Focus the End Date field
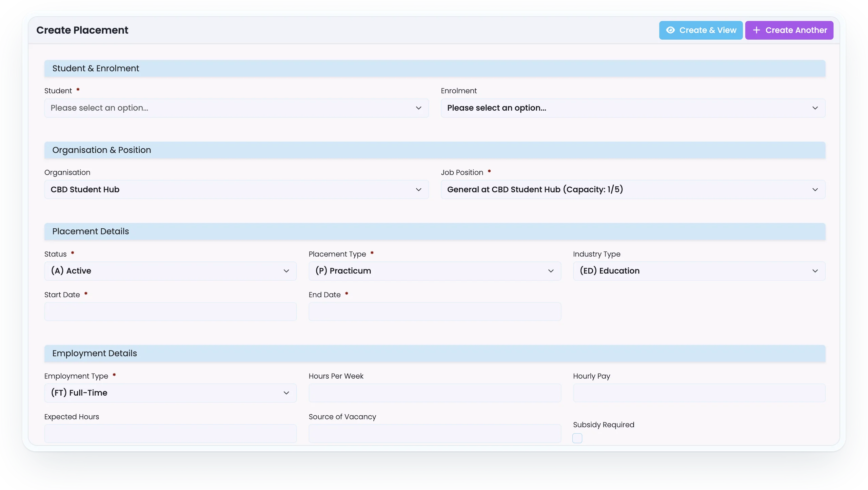Screen dimensions: 868x490 coord(435,312)
